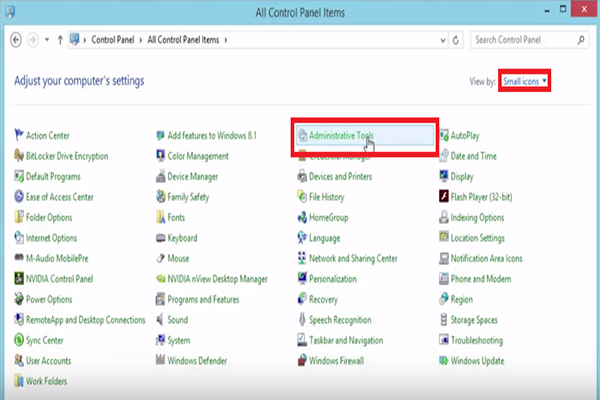The width and height of the screenshot is (600, 400).
Task: Open Administrative Tools
Action: tap(365, 135)
